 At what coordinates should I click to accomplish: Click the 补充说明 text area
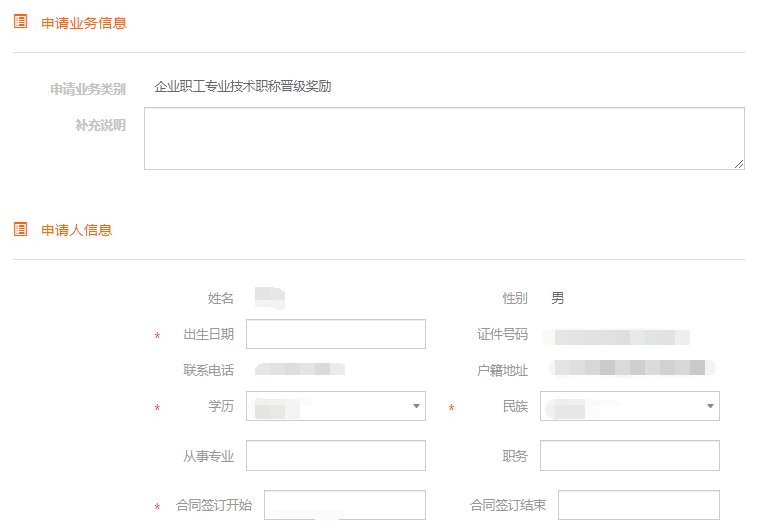click(443, 138)
